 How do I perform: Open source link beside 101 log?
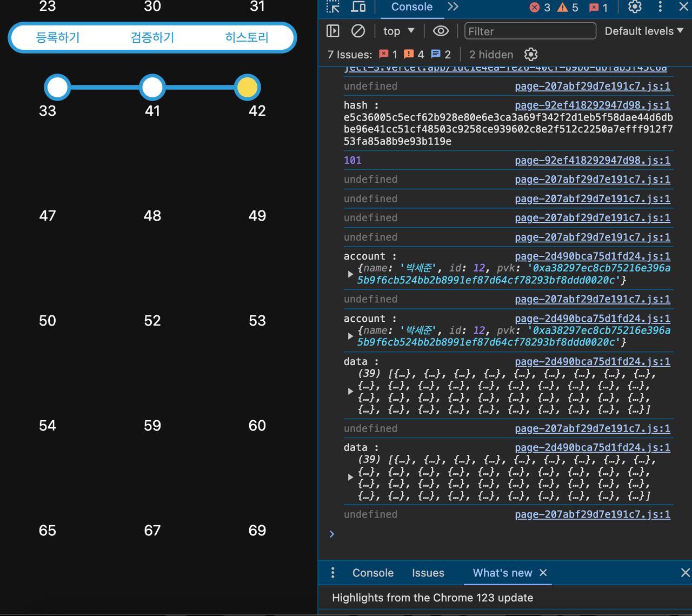coord(593,160)
